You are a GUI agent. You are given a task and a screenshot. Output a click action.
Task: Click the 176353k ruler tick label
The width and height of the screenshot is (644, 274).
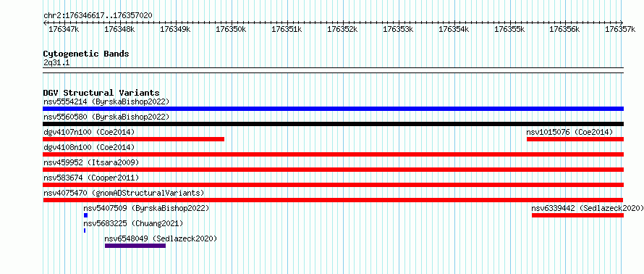click(398, 29)
